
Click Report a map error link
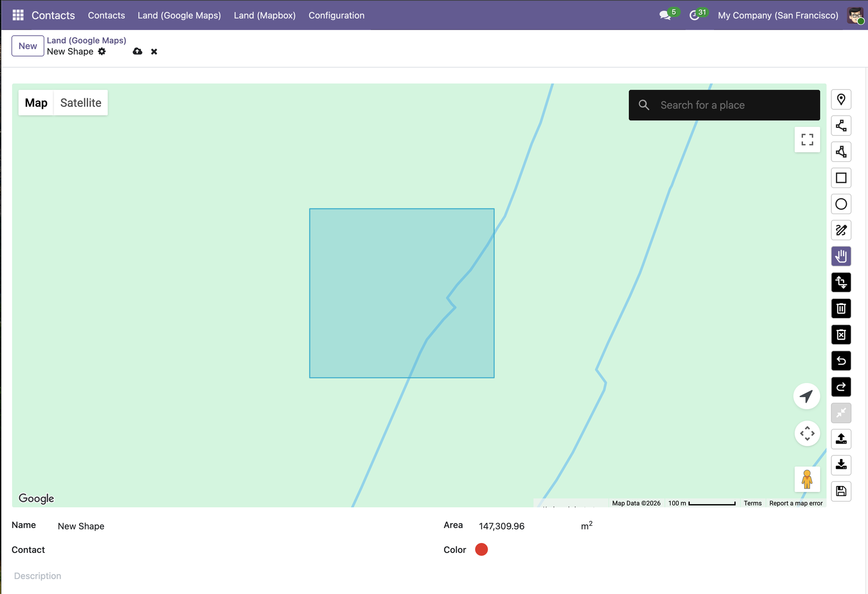coord(796,503)
